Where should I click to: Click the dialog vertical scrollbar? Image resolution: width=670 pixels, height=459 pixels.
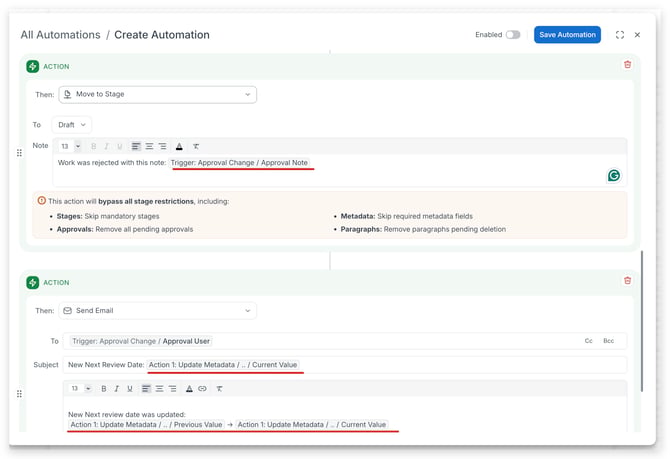pyautogui.click(x=641, y=321)
